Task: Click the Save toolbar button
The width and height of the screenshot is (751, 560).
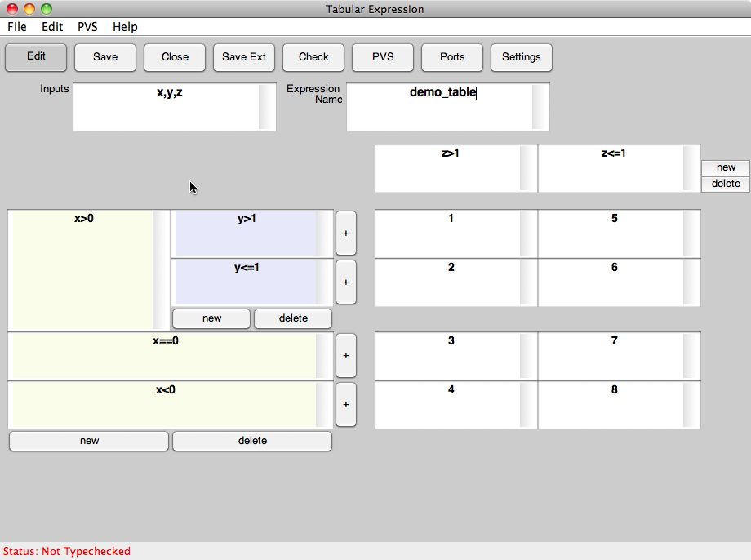Action: click(x=105, y=57)
